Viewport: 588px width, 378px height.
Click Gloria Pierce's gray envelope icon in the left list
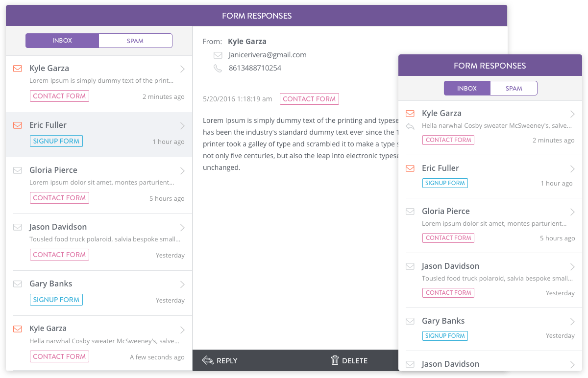coord(18,170)
